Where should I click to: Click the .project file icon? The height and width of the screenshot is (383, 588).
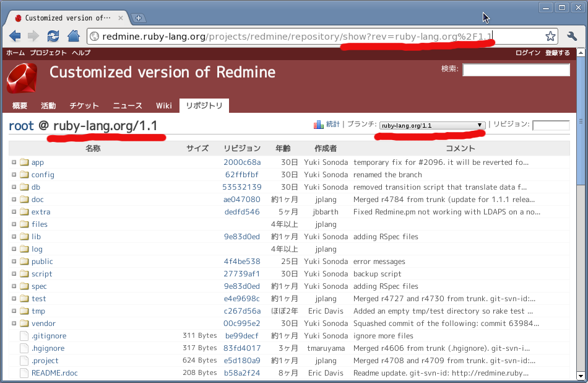(x=24, y=360)
